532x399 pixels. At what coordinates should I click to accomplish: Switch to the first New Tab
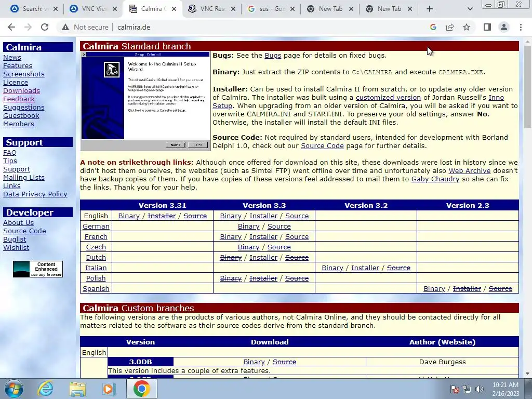(x=326, y=9)
